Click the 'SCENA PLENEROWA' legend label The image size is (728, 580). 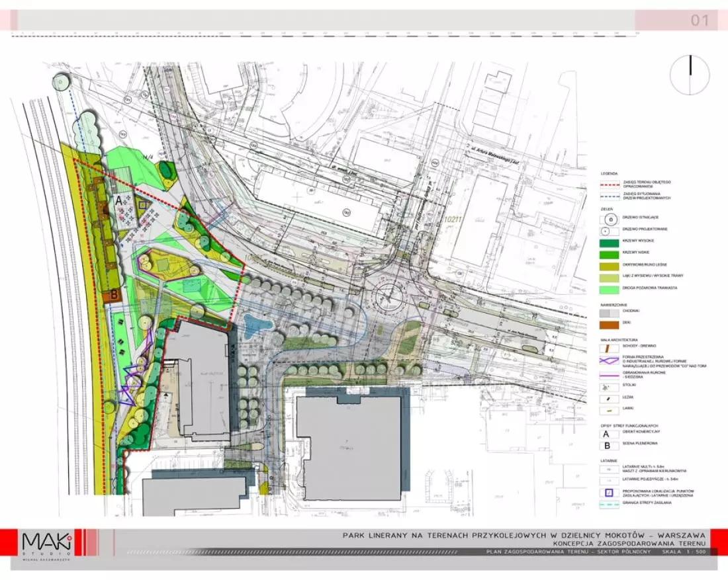pos(640,444)
